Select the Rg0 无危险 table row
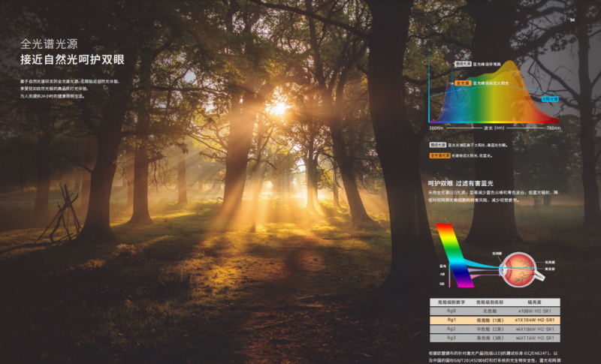This screenshot has height=364, width=601. click(x=497, y=309)
